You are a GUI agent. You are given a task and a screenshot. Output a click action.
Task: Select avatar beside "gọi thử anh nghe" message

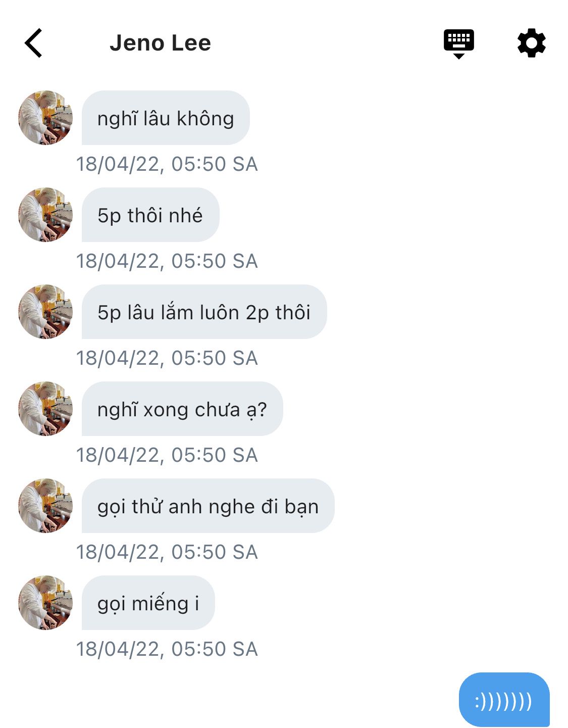(x=45, y=506)
